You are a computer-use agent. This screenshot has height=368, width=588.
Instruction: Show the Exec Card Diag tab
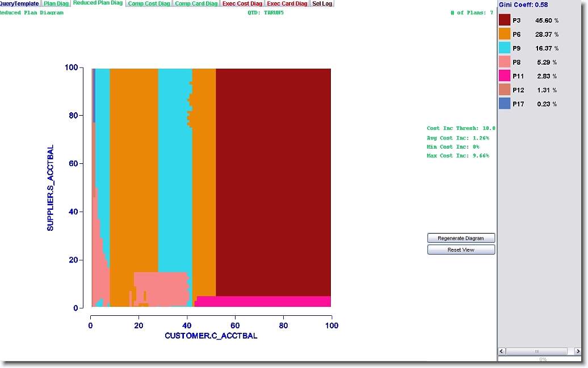pos(287,3)
